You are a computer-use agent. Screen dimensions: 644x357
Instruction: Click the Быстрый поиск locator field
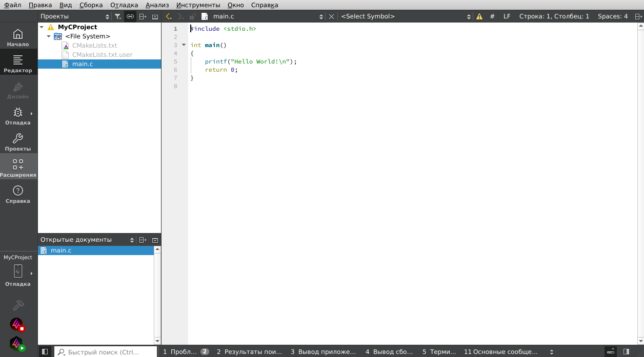click(x=105, y=352)
